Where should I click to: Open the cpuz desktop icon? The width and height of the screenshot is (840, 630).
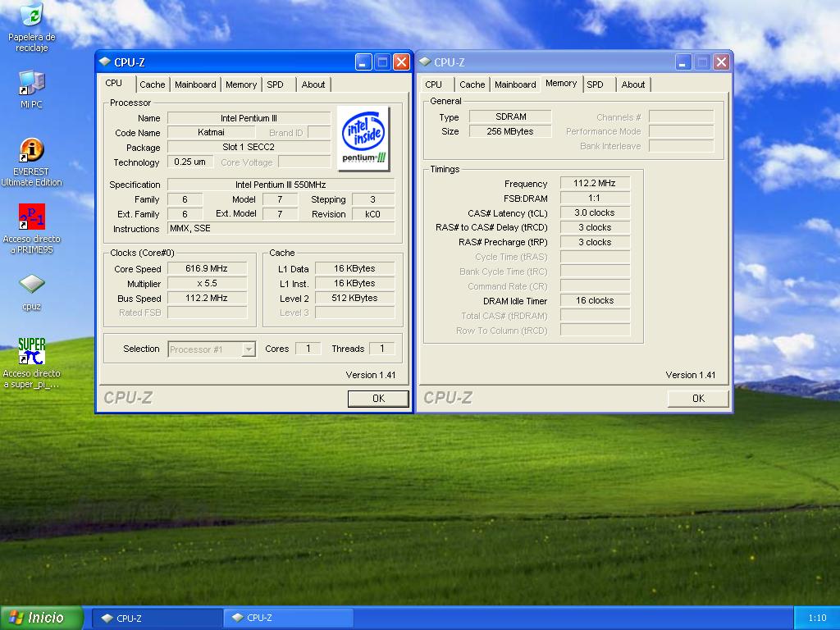point(32,292)
